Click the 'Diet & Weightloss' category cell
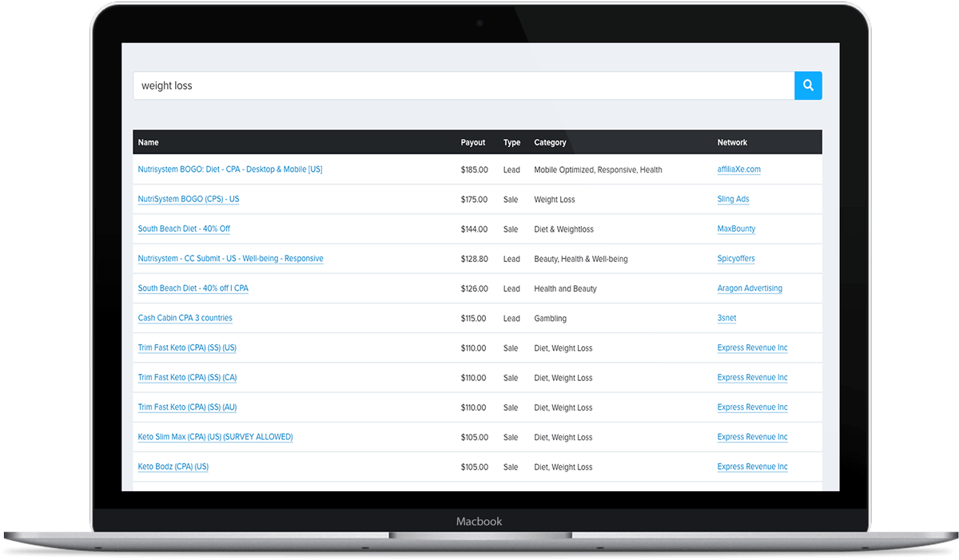The image size is (959, 560). click(563, 229)
